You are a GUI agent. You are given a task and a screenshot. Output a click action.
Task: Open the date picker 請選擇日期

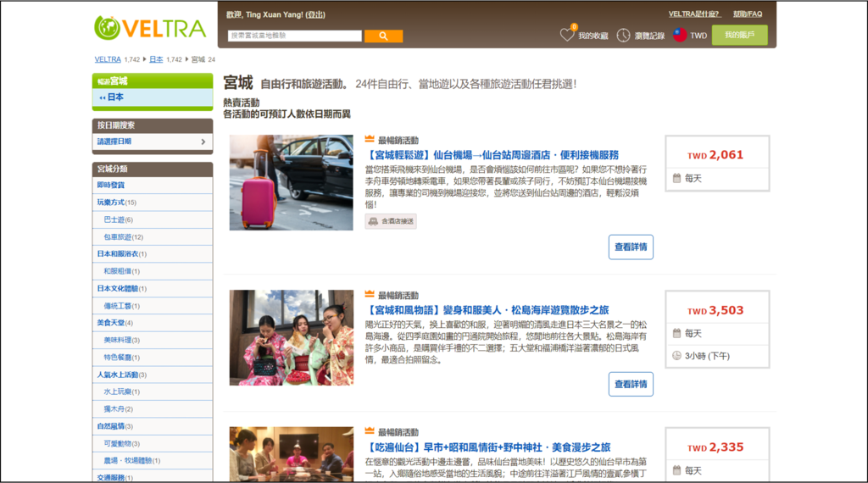(153, 142)
